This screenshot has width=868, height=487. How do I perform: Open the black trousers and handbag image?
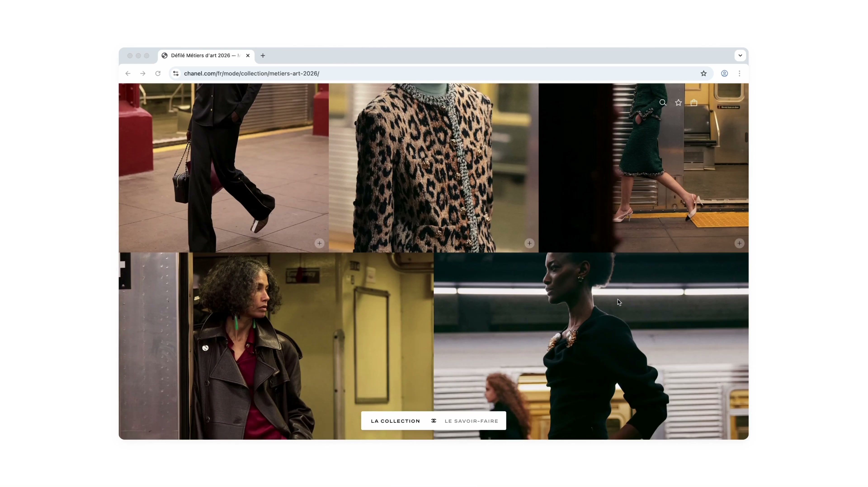coord(223,168)
